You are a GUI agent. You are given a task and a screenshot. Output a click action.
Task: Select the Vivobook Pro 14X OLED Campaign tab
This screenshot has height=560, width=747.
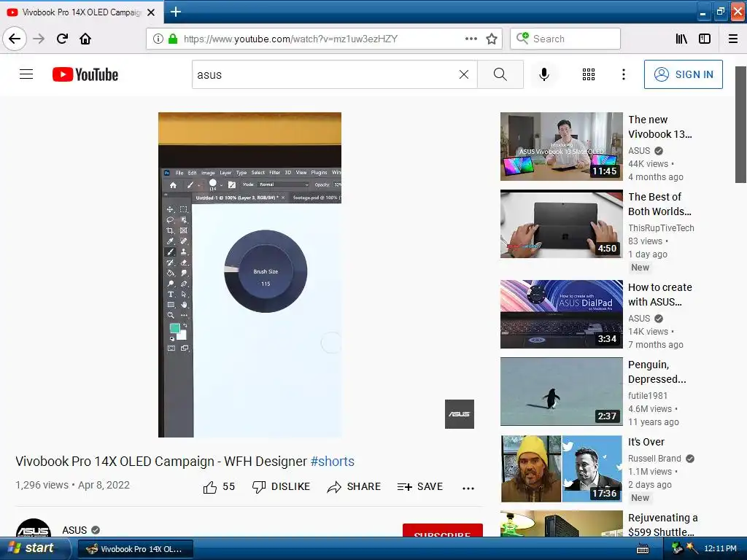[x=82, y=12]
